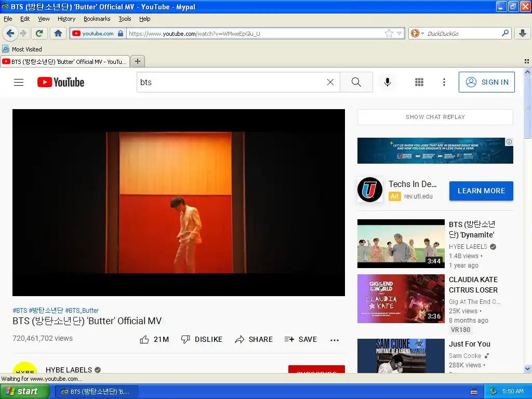This screenshot has width=532, height=399.
Task: Open the YouTube apps grid icon
Action: [x=419, y=82]
